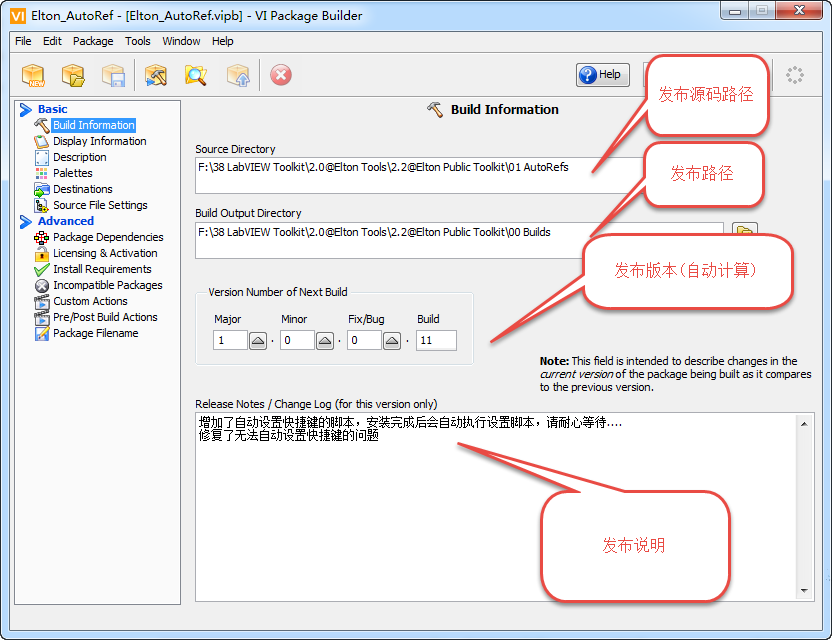Click the Package Filename pencil icon
This screenshot has width=832, height=640.
42,334
